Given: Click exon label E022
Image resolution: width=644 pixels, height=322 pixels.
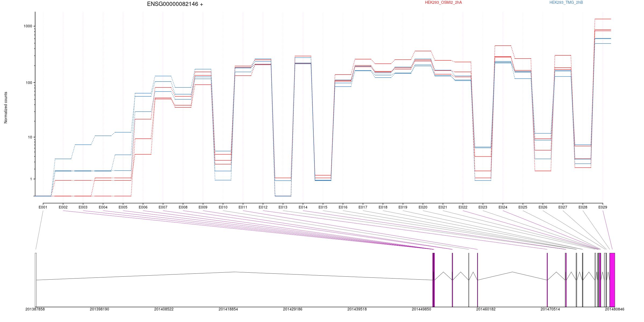Looking at the screenshot, I should (463, 207).
